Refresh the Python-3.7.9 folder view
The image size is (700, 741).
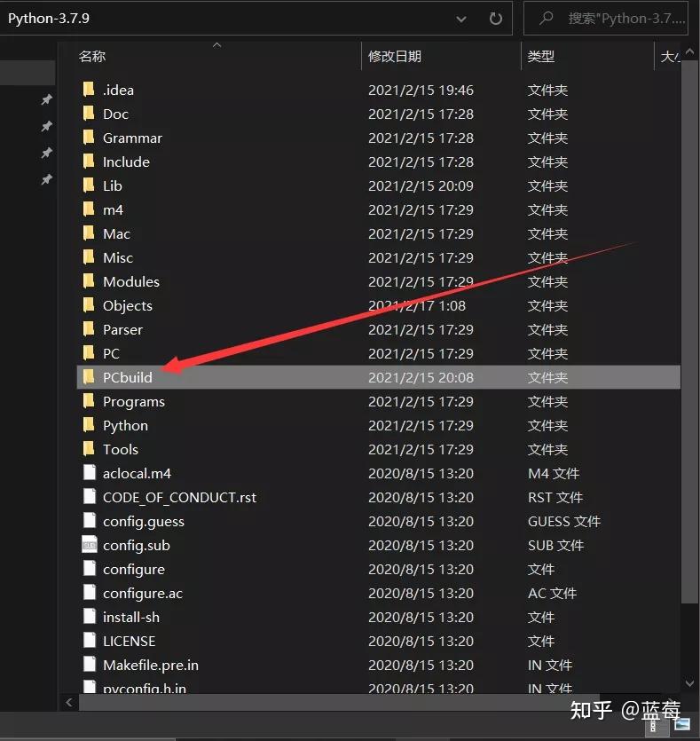point(495,19)
